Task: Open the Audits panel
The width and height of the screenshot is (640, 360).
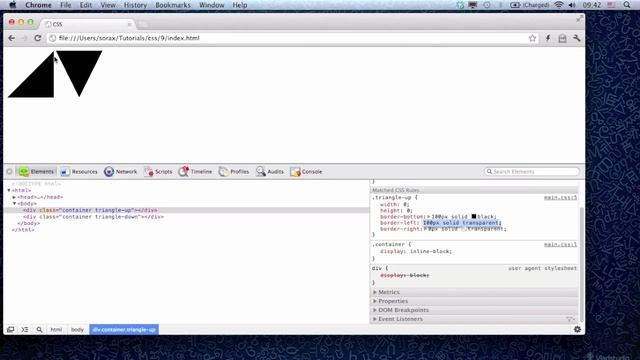Action: point(269,172)
